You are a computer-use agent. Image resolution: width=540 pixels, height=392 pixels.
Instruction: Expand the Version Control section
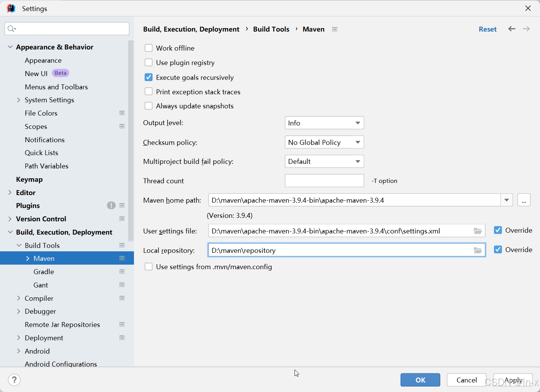(x=10, y=219)
